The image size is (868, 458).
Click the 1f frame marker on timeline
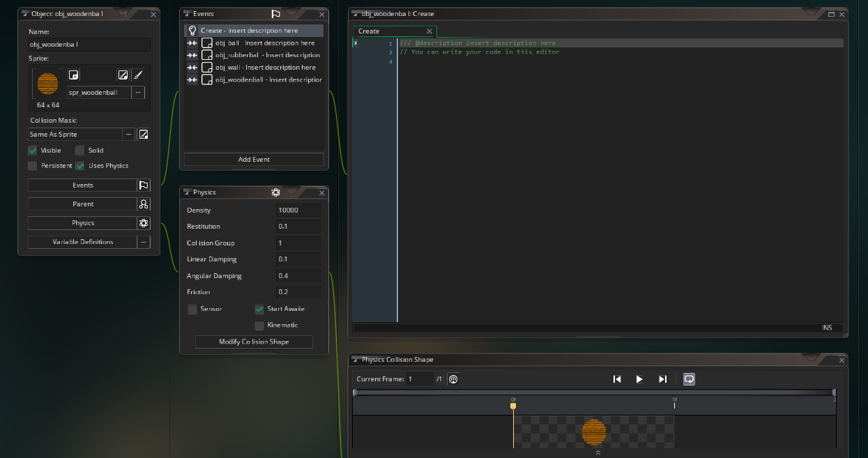pos(674,403)
